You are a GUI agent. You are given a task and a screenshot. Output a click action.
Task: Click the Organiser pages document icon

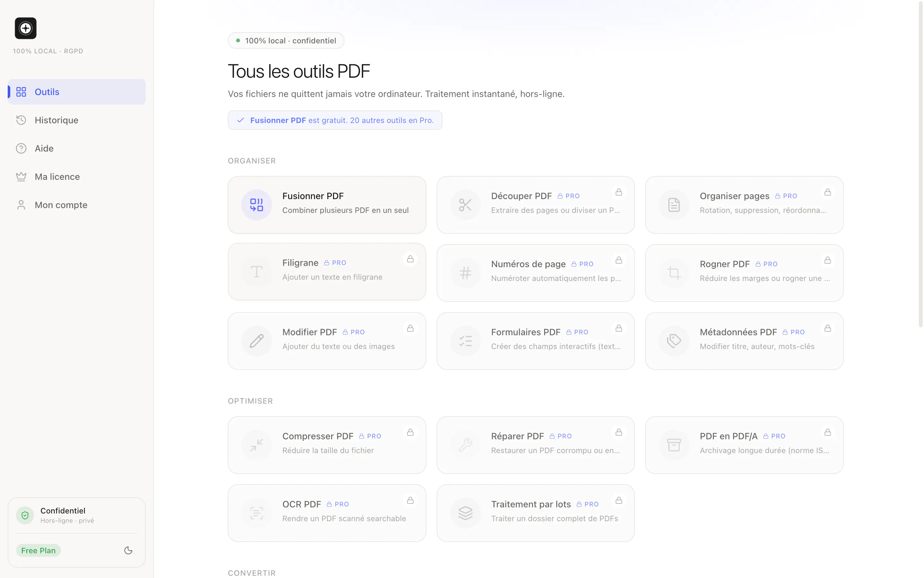pyautogui.click(x=674, y=205)
